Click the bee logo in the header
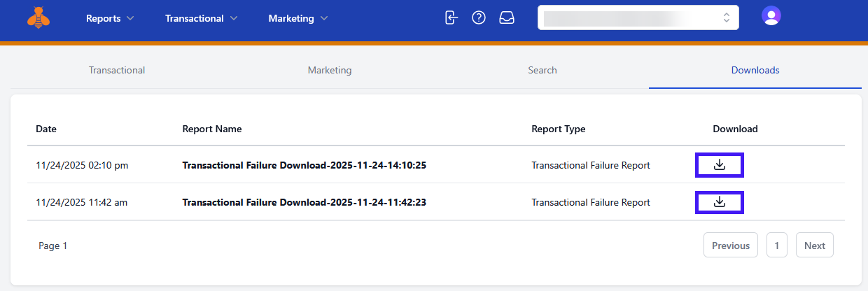 coord(38,17)
